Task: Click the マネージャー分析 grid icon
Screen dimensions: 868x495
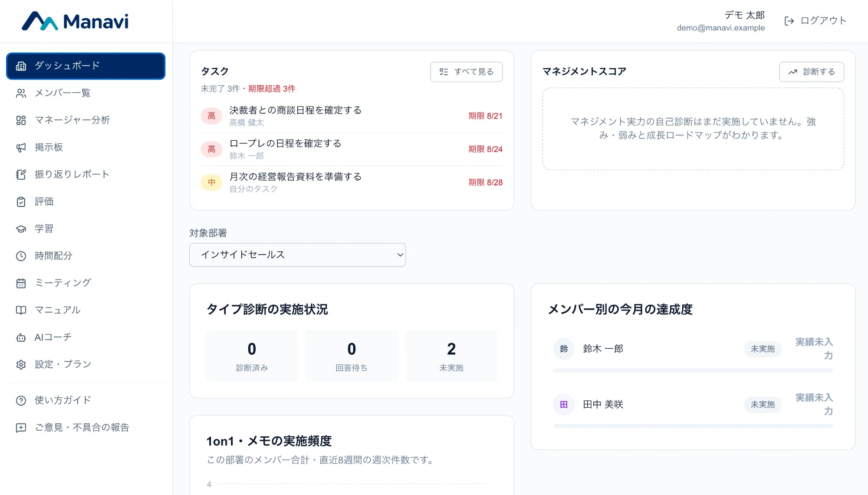Action: coord(21,120)
